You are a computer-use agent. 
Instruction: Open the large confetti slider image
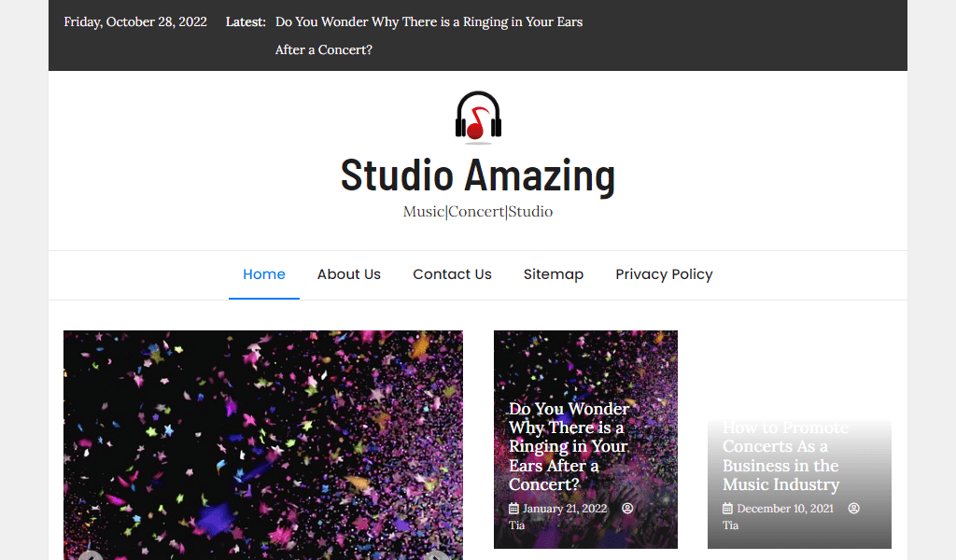click(x=262, y=445)
